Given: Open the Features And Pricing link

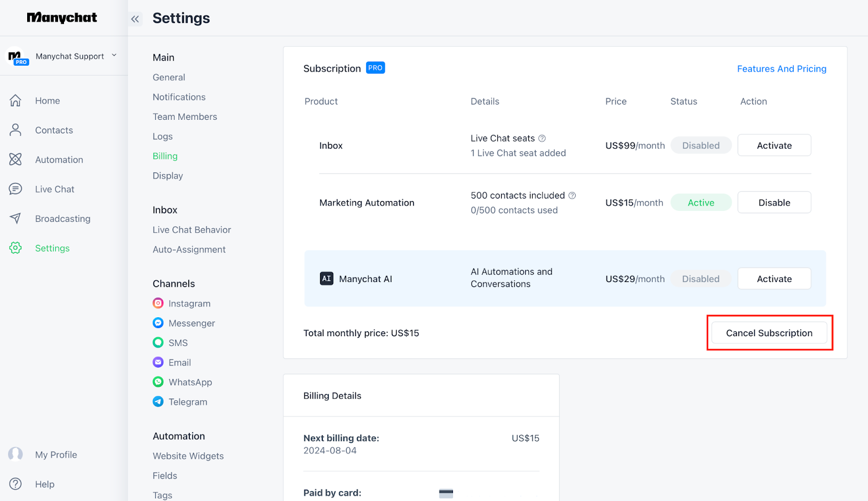Looking at the screenshot, I should click(781, 69).
